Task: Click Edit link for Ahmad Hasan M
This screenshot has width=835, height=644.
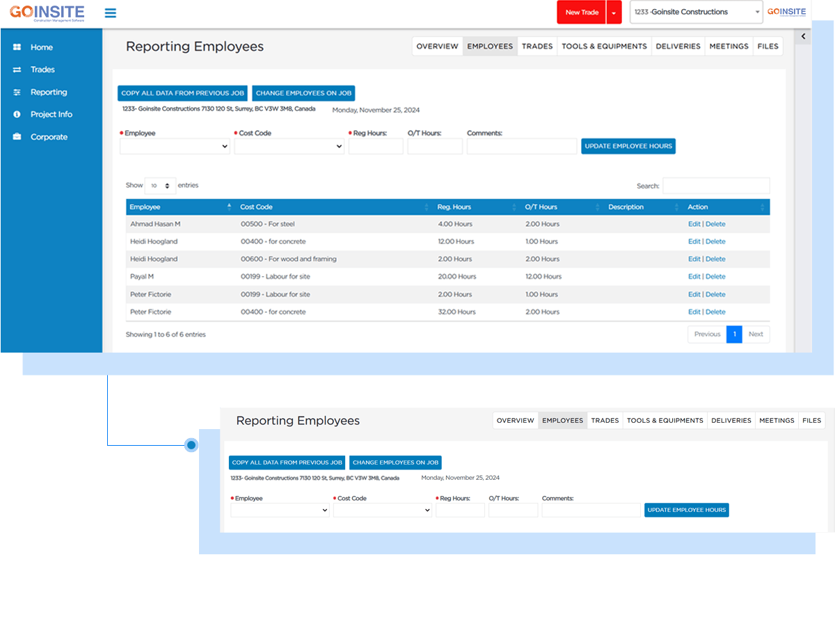Action: (694, 224)
